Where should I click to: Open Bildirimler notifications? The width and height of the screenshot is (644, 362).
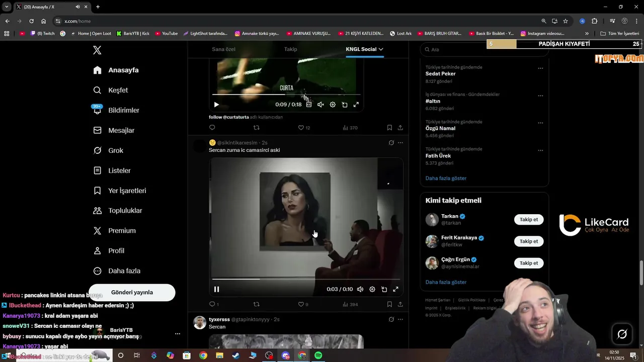pyautogui.click(x=116, y=110)
